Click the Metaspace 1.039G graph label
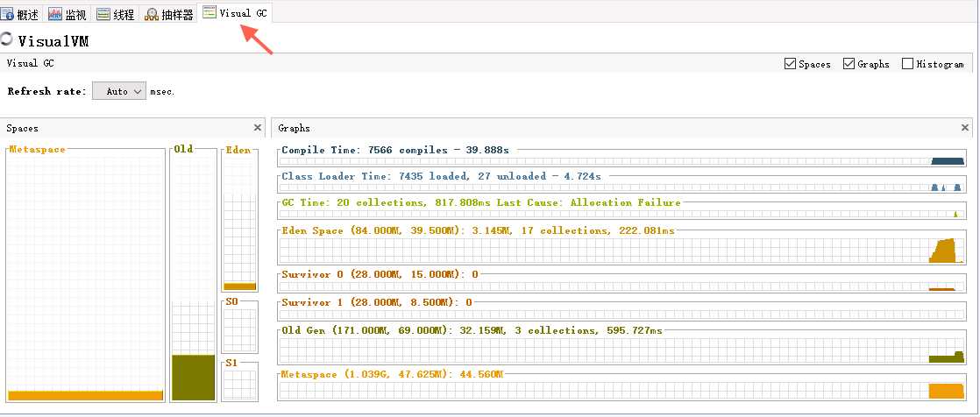This screenshot has height=417, width=980. tap(392, 374)
